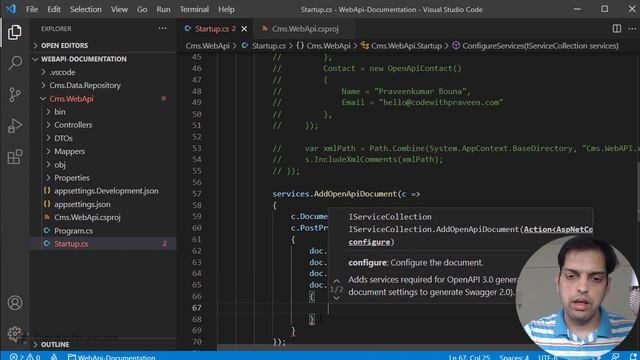Open the File menu
The height and width of the screenshot is (360, 640).
coord(32,9)
